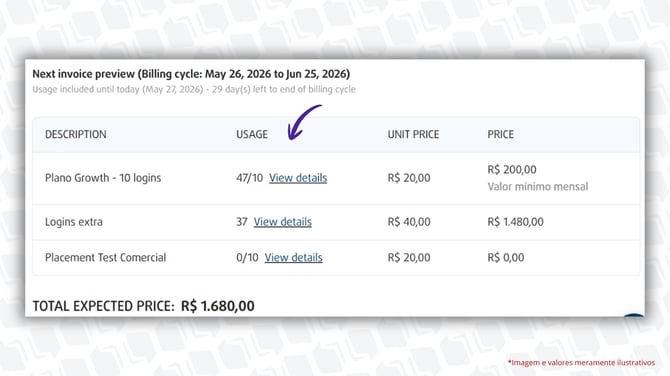
Task: Click the 'Imagem e valores meramente ilustrativos' note
Action: [581, 362]
